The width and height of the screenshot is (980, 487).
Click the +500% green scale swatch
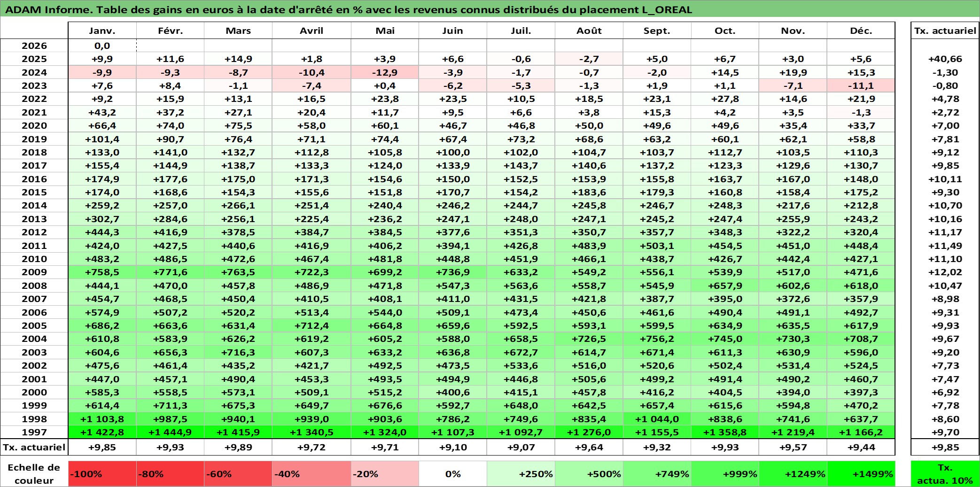[x=589, y=474]
